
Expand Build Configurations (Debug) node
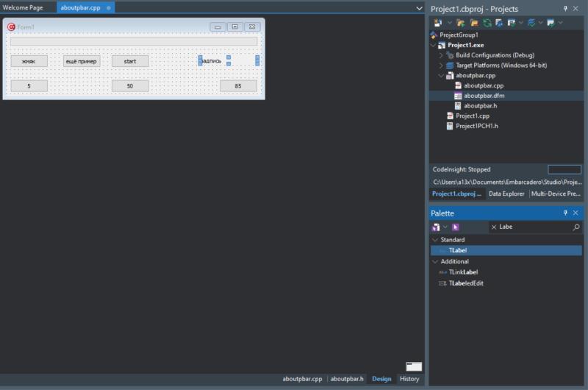click(441, 55)
